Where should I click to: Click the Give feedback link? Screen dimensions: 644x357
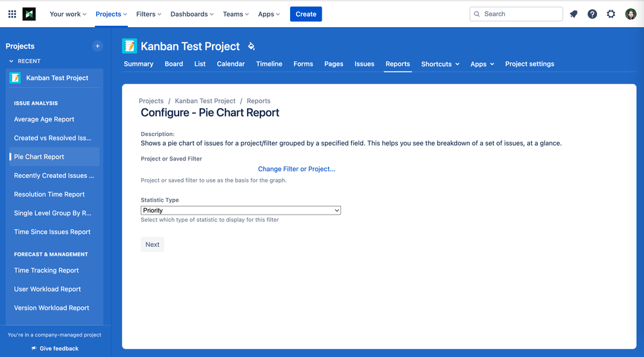point(59,349)
